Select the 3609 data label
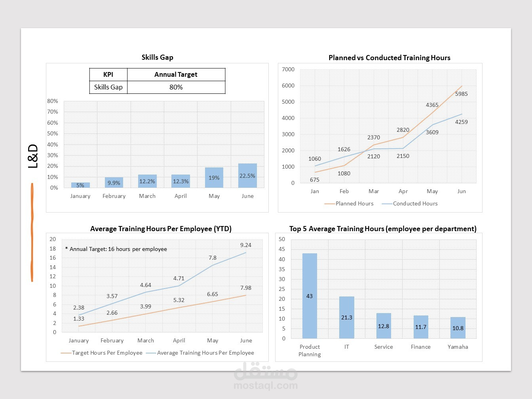The height and width of the screenshot is (399, 532). click(432, 132)
